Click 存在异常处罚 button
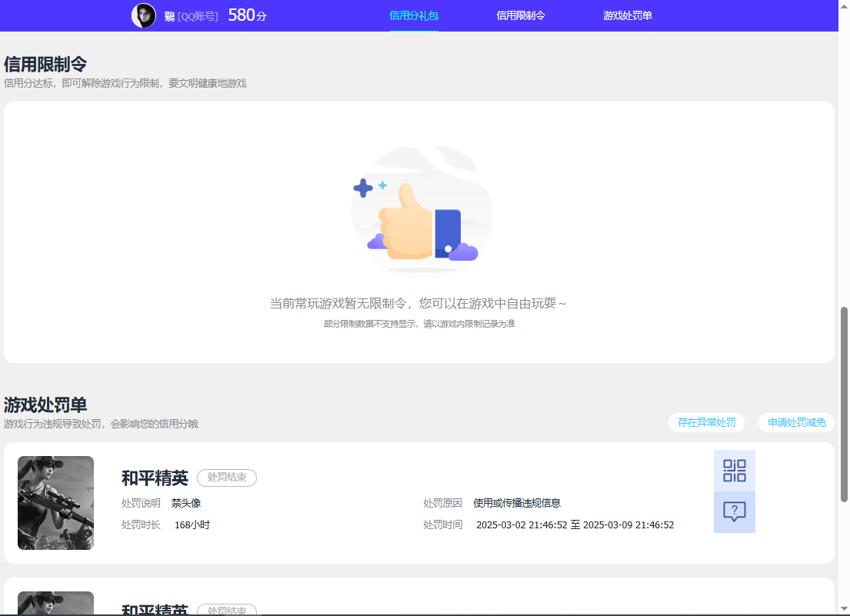 coord(706,422)
